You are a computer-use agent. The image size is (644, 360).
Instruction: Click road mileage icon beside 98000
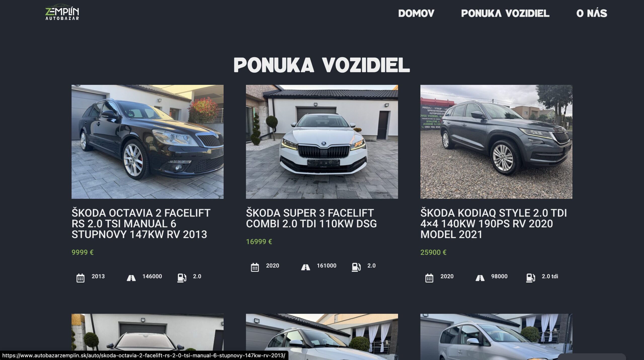pyautogui.click(x=480, y=278)
